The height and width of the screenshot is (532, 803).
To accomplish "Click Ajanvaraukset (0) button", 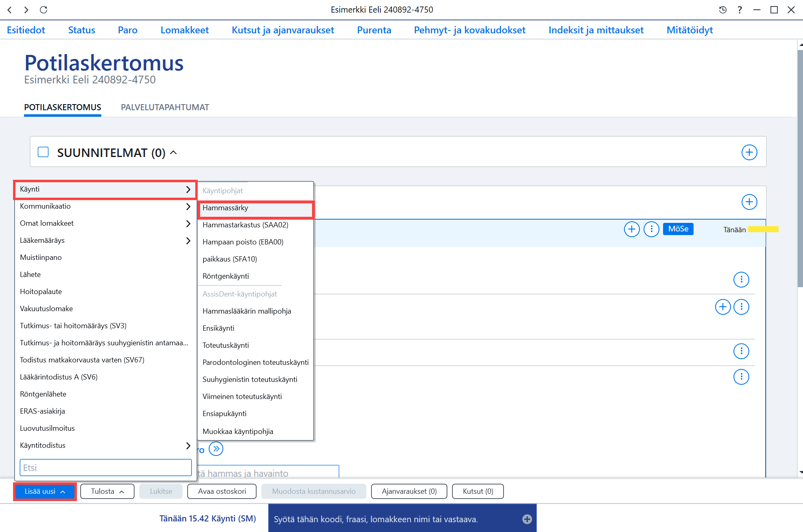I will click(x=409, y=491).
